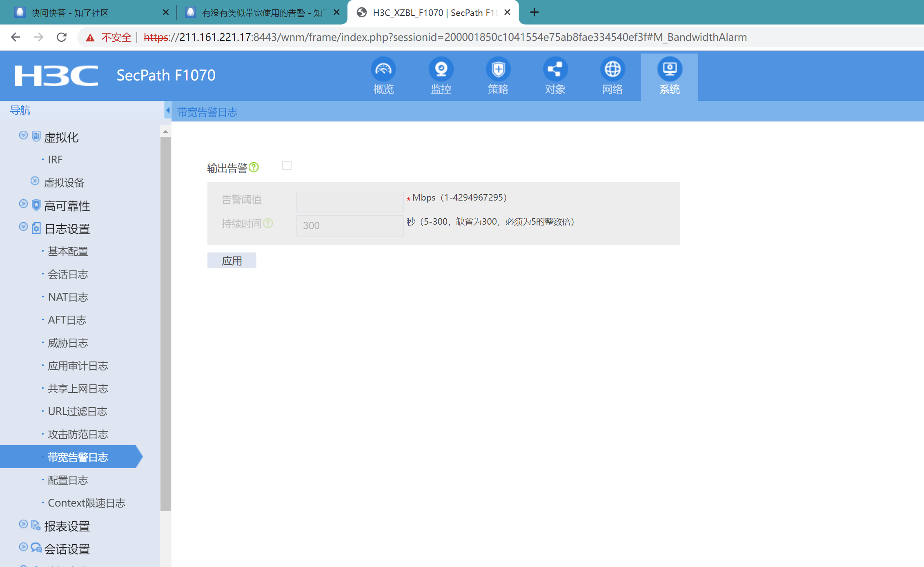Click help icon next to 输出告警
The width and height of the screenshot is (924, 567).
(254, 167)
